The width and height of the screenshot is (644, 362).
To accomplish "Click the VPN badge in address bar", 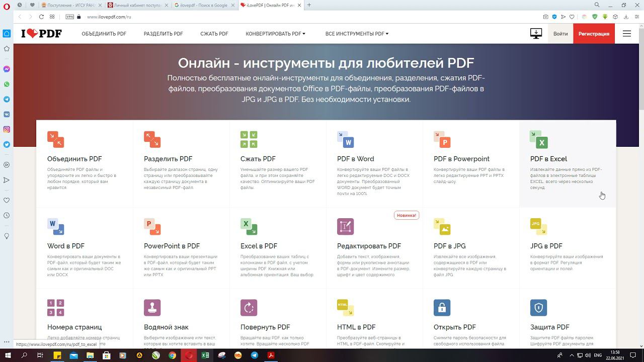I will coord(70,17).
